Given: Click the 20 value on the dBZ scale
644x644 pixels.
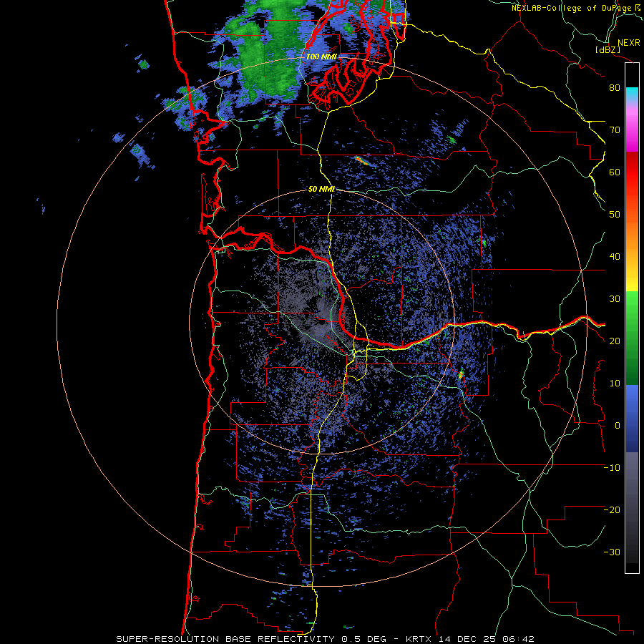Looking at the screenshot, I should (x=615, y=341).
